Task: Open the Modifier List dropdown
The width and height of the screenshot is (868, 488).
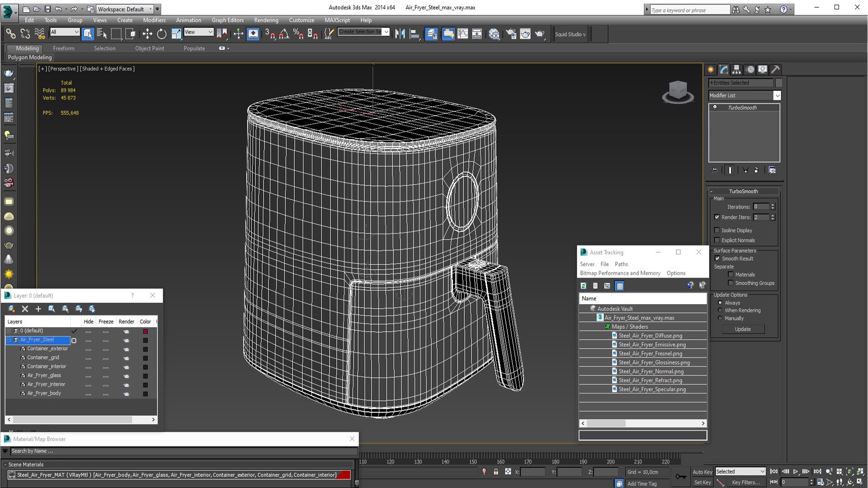Action: click(x=744, y=95)
